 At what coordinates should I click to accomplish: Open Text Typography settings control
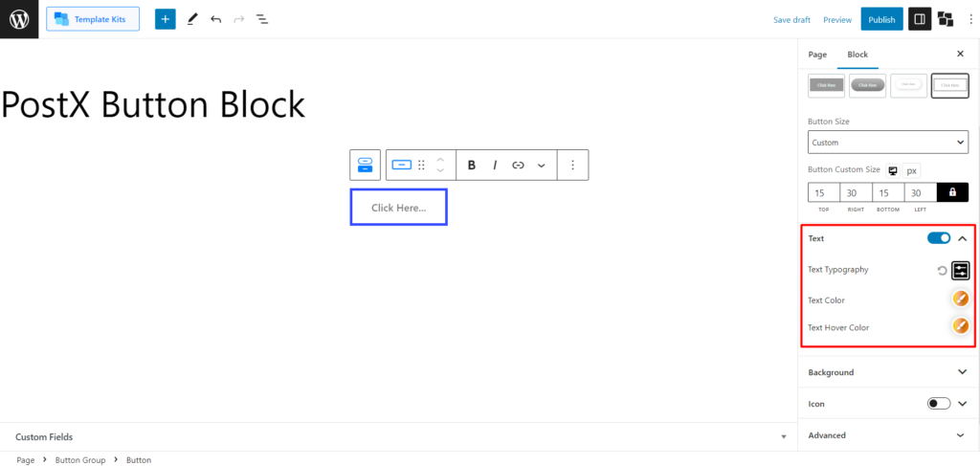click(960, 271)
